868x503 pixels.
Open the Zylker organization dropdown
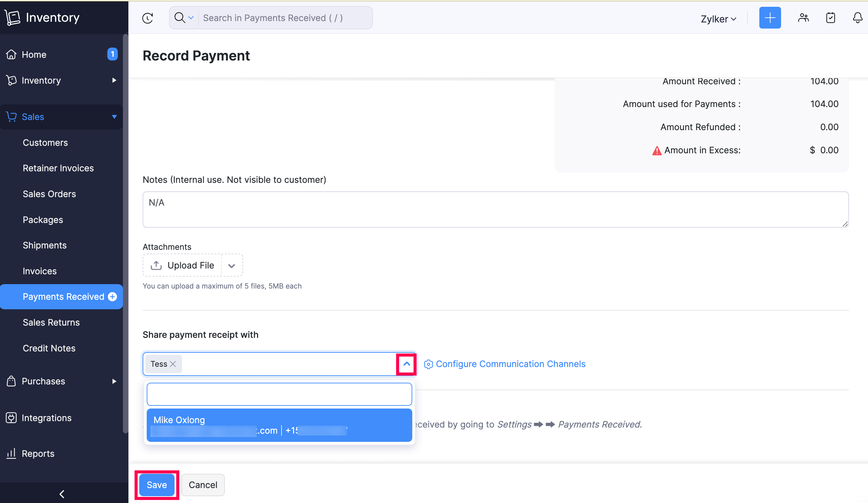[719, 19]
